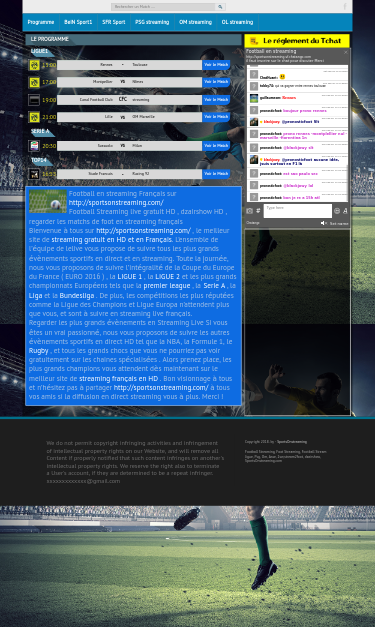
Task: Click the Ligue 1 logo beside 21:00
Action: [x=34, y=117]
